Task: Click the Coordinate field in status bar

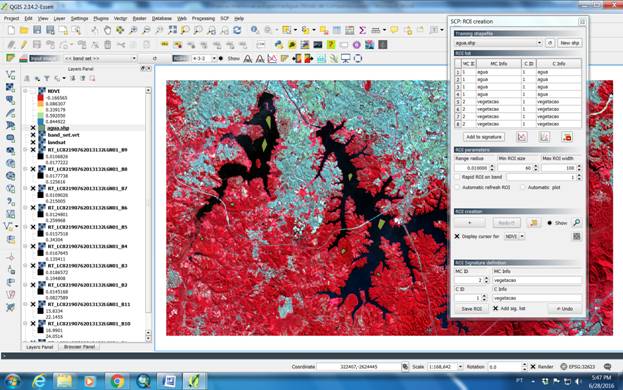Action: 359,367
